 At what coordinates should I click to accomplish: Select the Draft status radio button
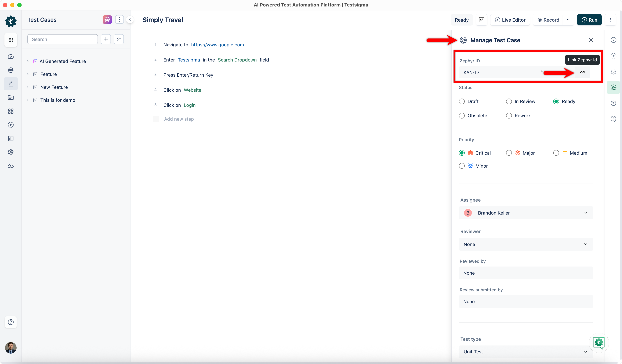coord(462,101)
